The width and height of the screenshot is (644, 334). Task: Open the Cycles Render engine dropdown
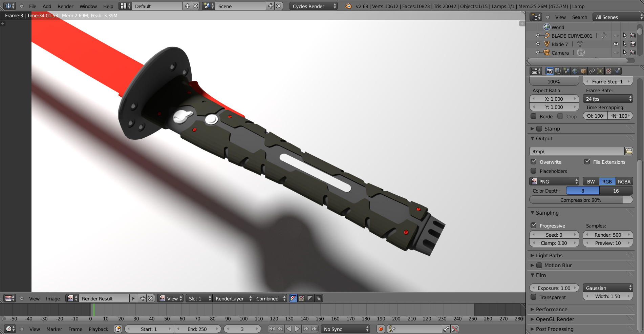click(x=314, y=6)
